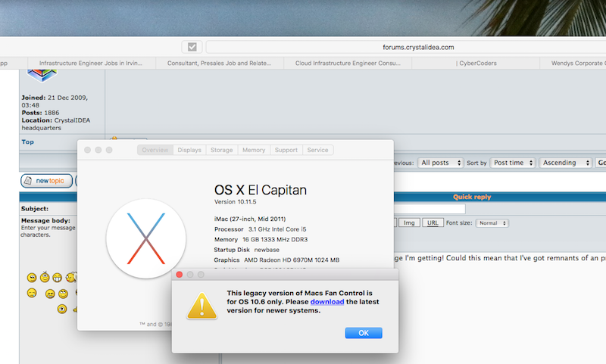The height and width of the screenshot is (364, 606).
Task: Open the Consultant, Presales Job tab
Action: tap(219, 64)
